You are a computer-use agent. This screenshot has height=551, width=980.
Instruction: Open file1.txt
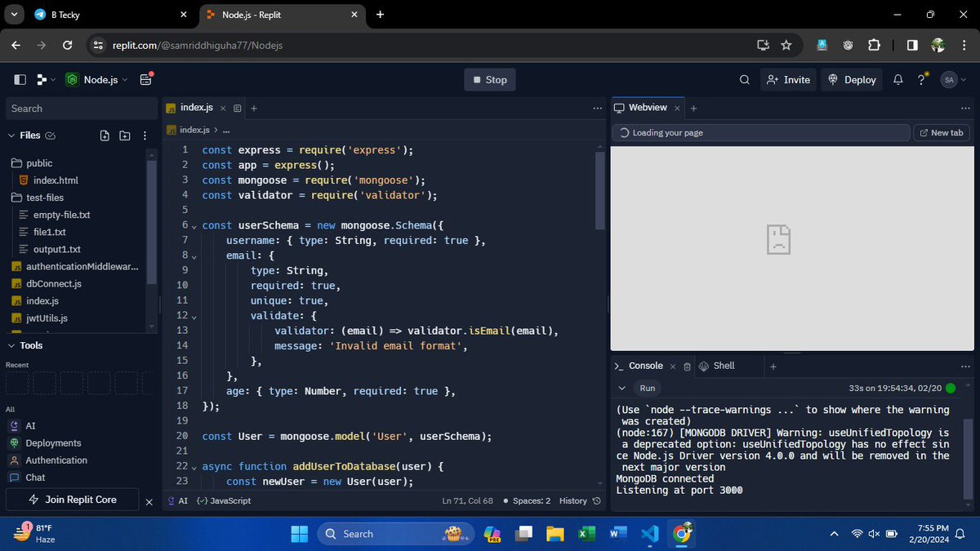point(49,232)
